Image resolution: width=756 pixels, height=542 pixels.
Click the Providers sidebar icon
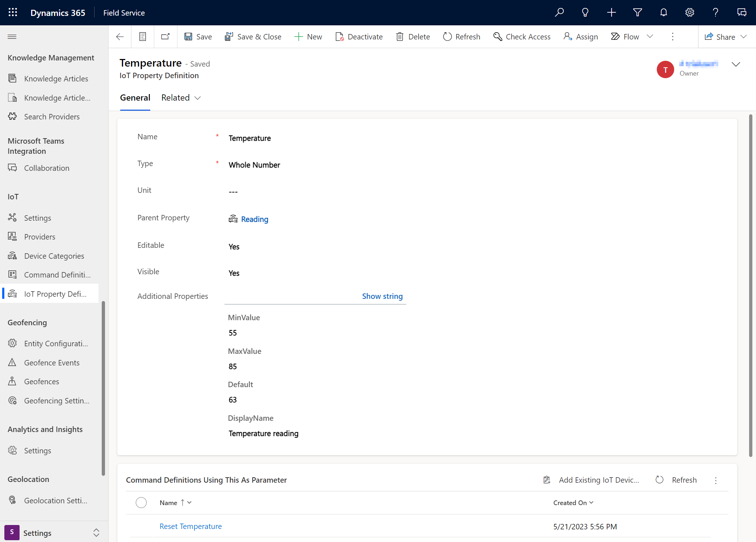(13, 236)
